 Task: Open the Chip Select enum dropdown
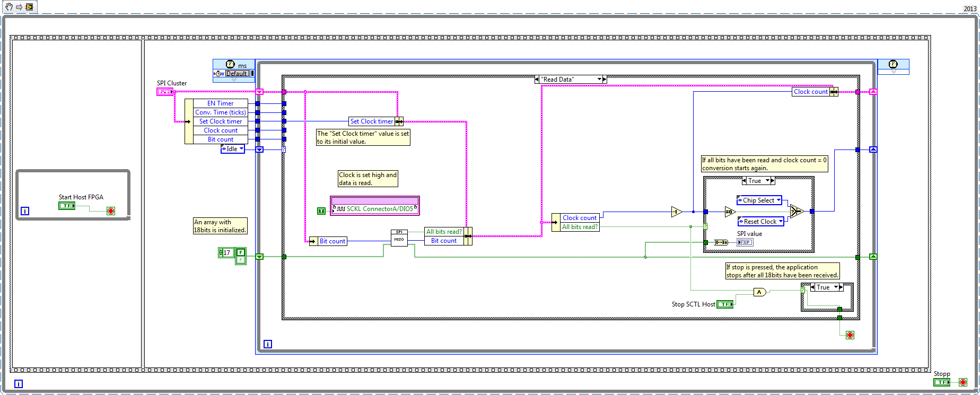[x=778, y=200]
